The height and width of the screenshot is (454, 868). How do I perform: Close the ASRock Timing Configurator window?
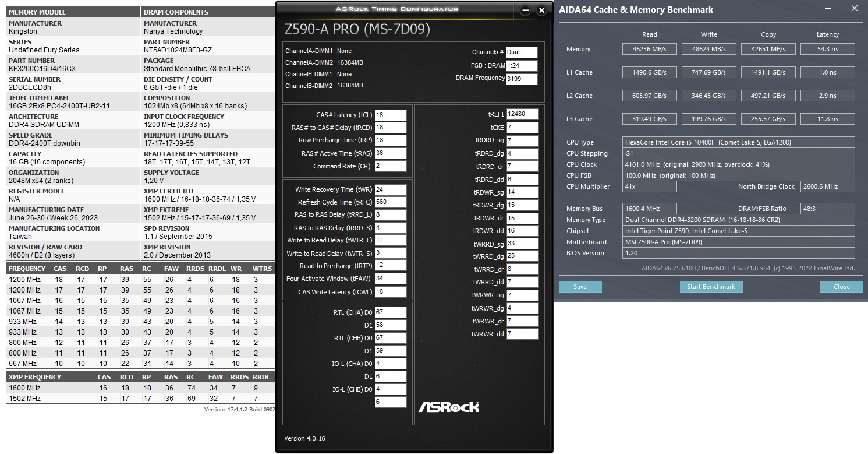click(541, 10)
